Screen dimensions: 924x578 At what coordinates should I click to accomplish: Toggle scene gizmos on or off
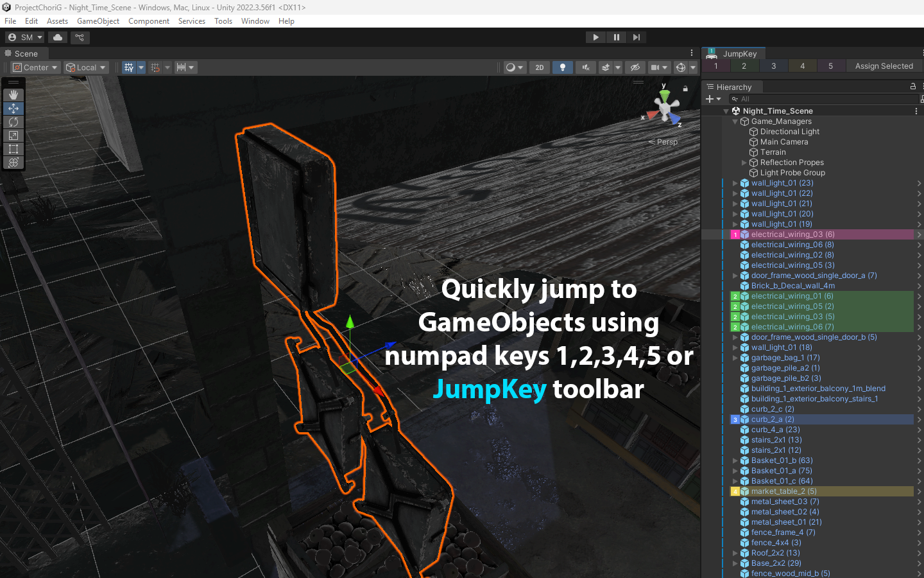681,67
